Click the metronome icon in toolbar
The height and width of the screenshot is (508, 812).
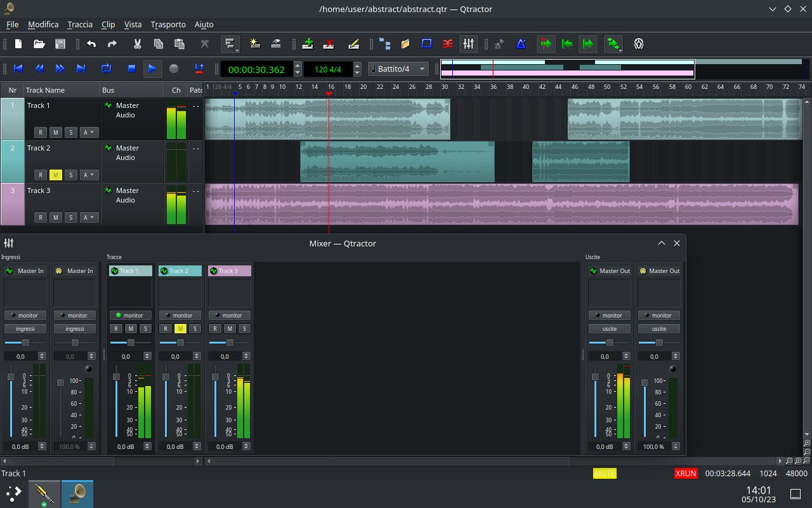tap(521, 44)
